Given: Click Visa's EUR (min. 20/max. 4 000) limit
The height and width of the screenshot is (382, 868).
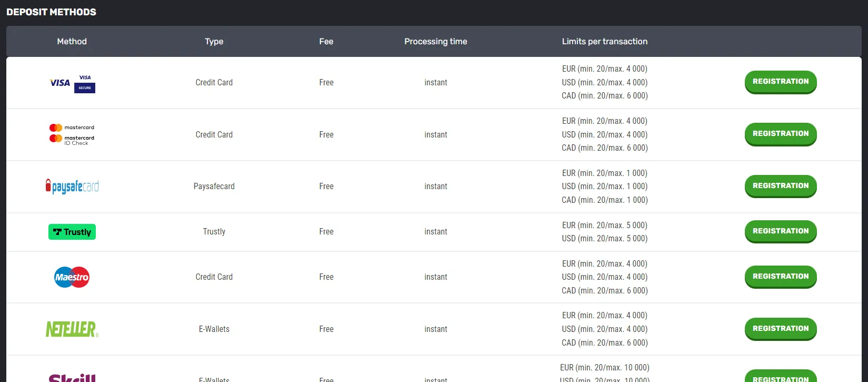Looking at the screenshot, I should pyautogui.click(x=605, y=69).
